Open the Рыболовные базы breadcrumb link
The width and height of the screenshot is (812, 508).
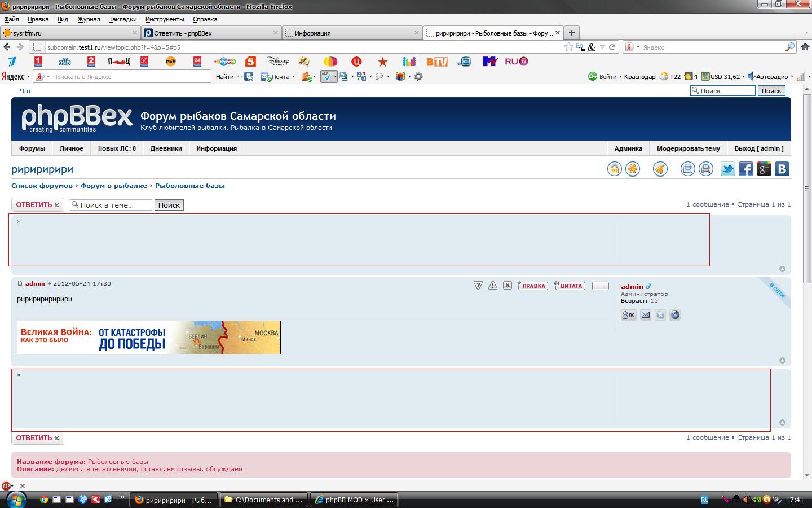coord(189,186)
